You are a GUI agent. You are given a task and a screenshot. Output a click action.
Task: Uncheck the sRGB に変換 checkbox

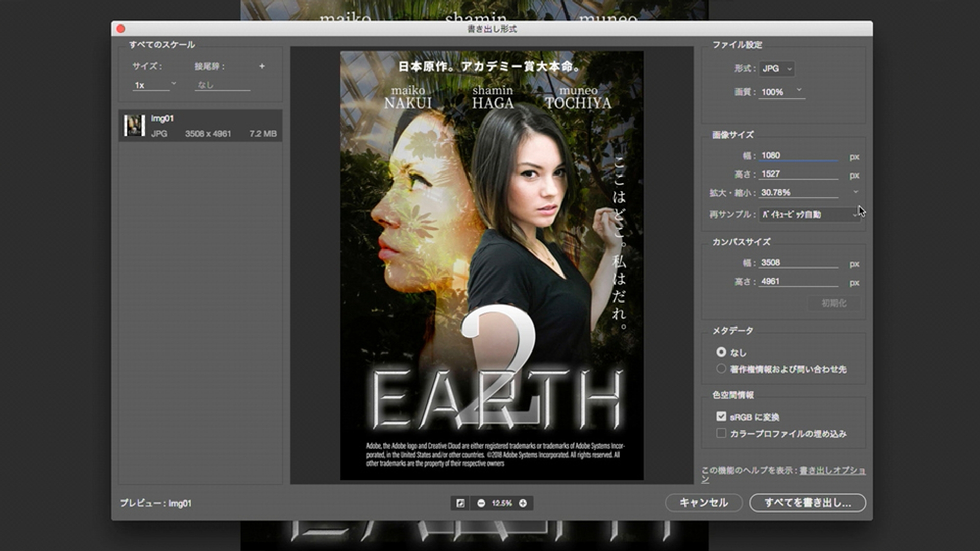tap(721, 417)
